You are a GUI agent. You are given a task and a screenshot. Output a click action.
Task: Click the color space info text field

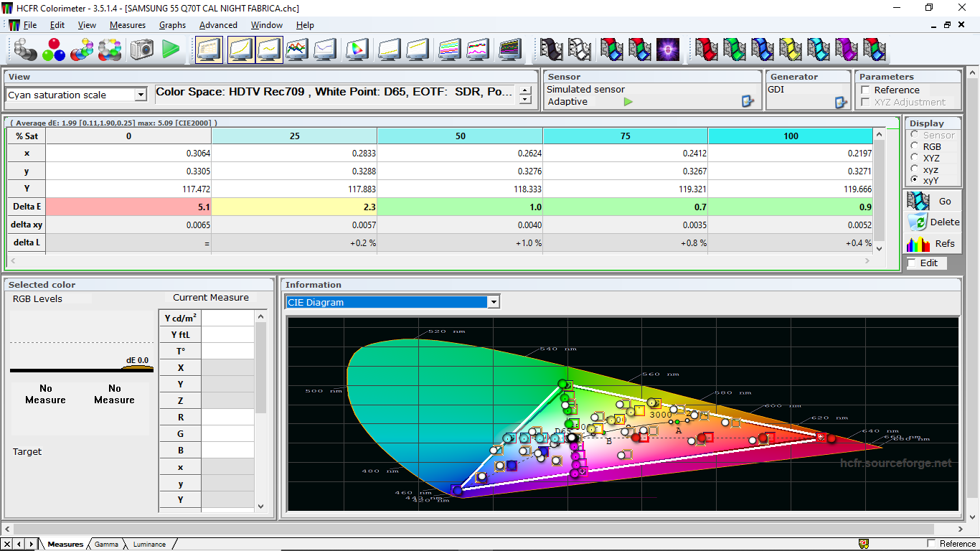pyautogui.click(x=336, y=93)
